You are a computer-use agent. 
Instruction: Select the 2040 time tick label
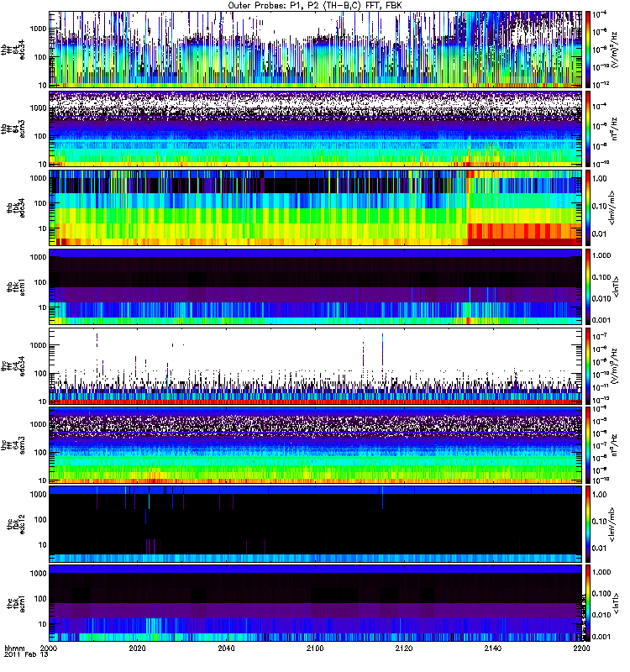click(x=227, y=649)
